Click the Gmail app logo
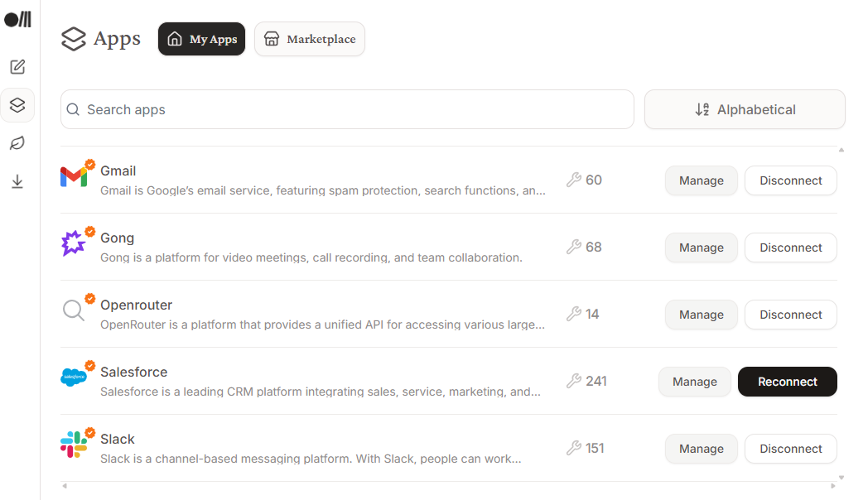868x500 pixels. pyautogui.click(x=74, y=177)
